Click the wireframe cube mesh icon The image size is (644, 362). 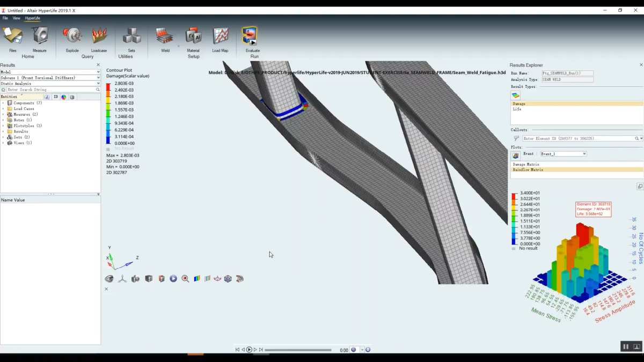coord(228,279)
